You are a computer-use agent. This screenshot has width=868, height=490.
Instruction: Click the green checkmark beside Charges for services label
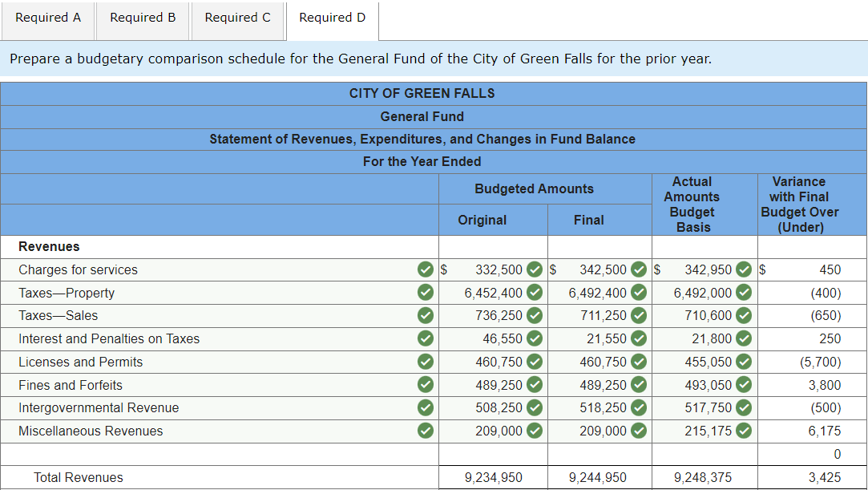click(x=425, y=269)
